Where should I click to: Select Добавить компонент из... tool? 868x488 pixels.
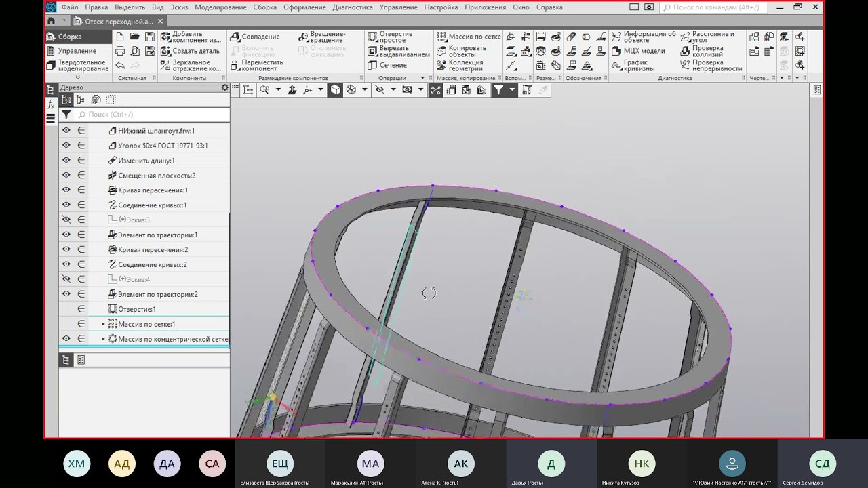tap(191, 37)
